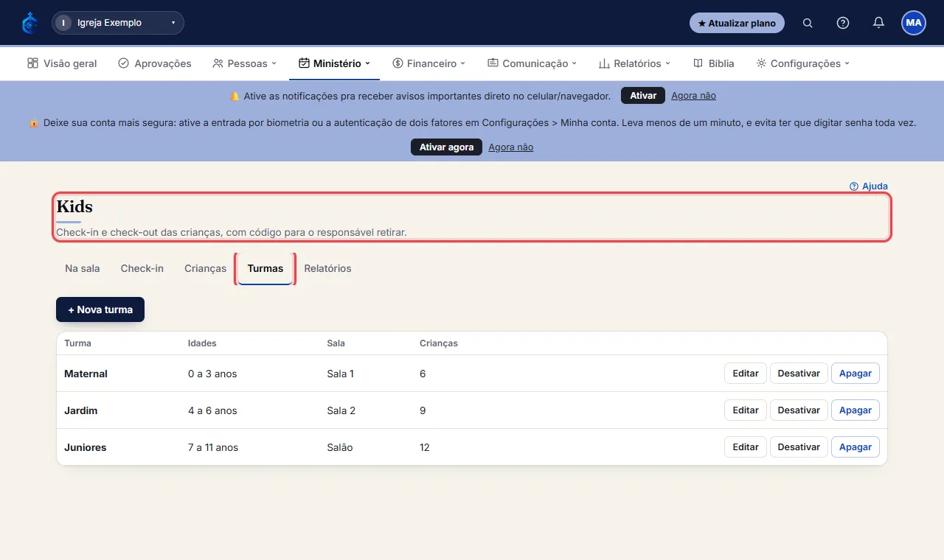Expand the Relatórios top menu
Screen dimensions: 944x560
click(x=634, y=63)
